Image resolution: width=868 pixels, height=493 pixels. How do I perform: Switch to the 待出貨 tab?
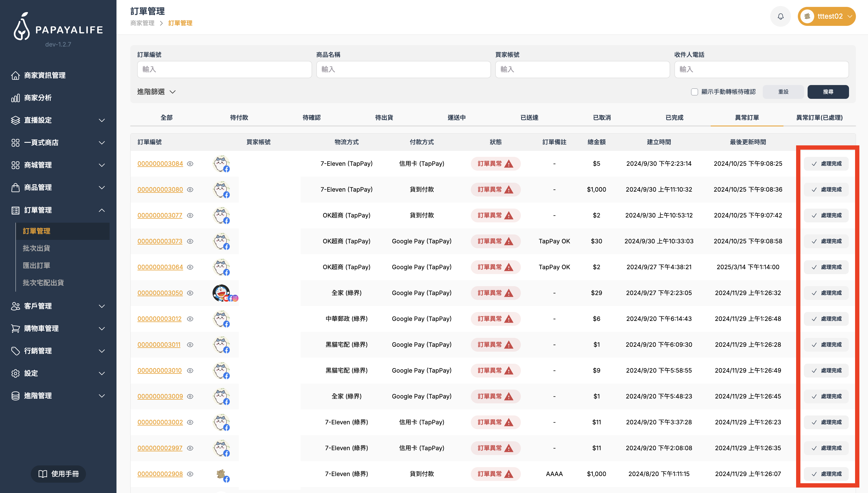384,118
